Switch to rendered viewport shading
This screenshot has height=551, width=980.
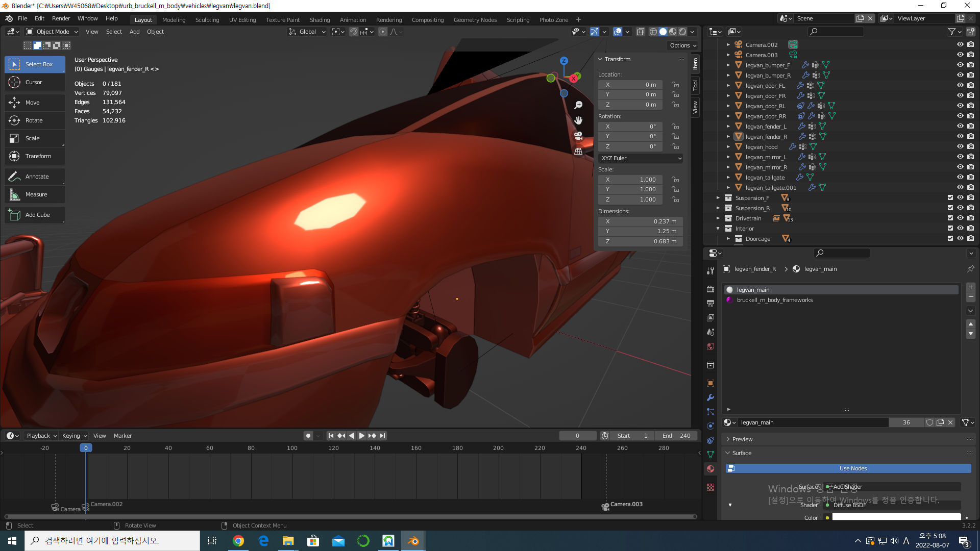click(x=682, y=32)
